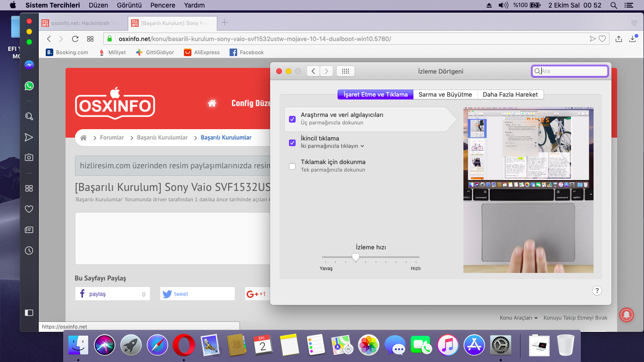Click the trackpad help question mark button
Image resolution: width=644 pixels, height=362 pixels.
(x=597, y=291)
